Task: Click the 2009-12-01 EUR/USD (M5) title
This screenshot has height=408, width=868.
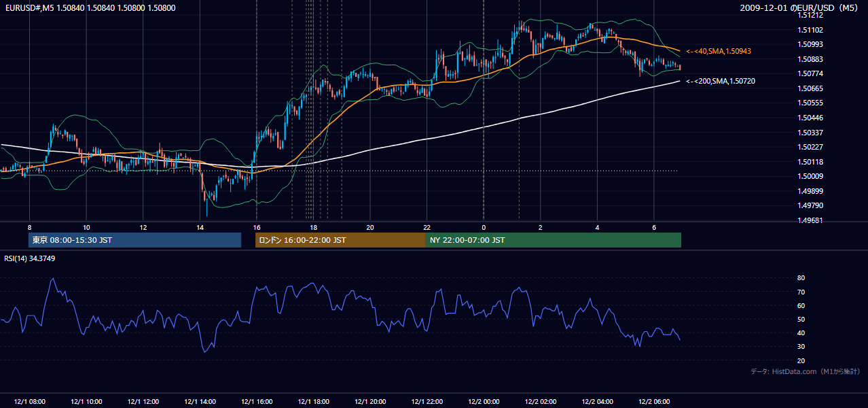Action: point(799,8)
